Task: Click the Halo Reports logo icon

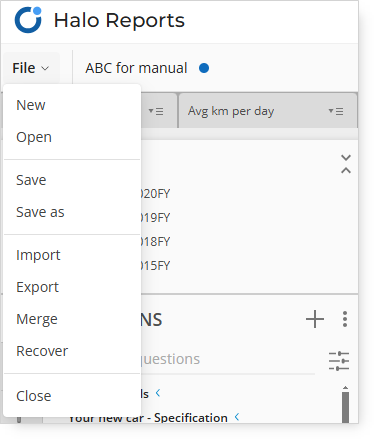Action: (28, 20)
